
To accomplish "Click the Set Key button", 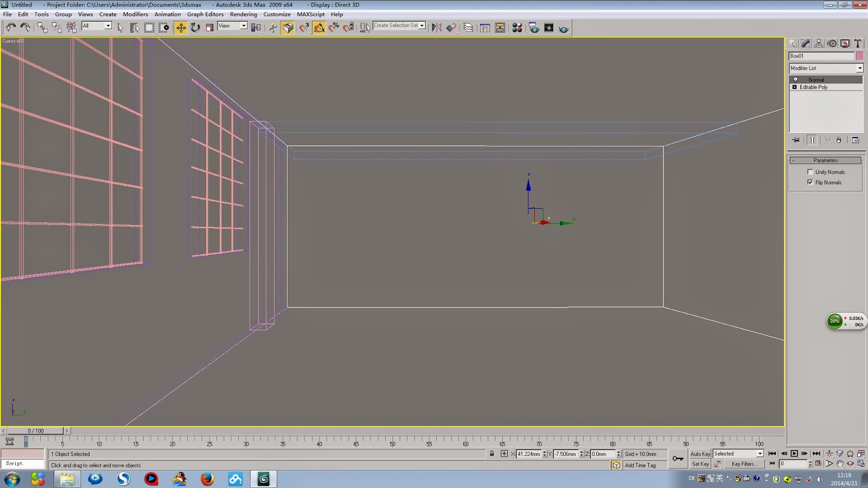I will (x=700, y=464).
